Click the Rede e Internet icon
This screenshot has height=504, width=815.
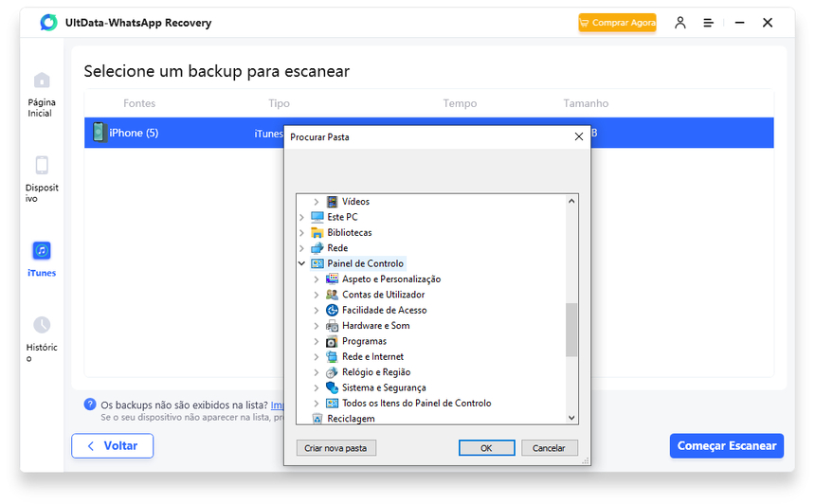tap(332, 357)
